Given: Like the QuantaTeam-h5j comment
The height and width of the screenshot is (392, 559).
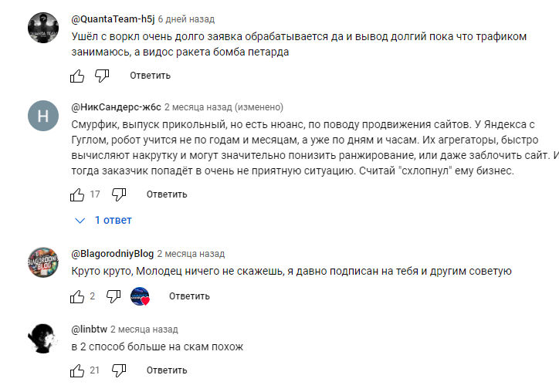Looking at the screenshot, I should tap(77, 76).
